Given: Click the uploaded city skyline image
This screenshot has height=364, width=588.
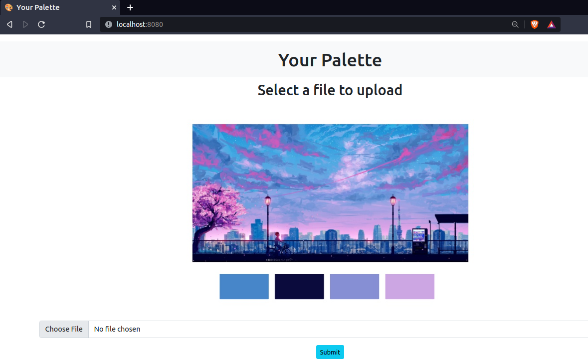Looking at the screenshot, I should tap(330, 193).
